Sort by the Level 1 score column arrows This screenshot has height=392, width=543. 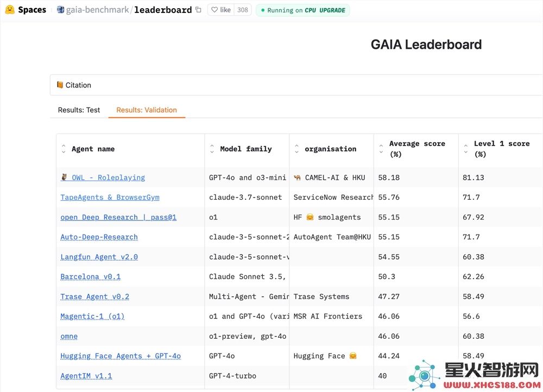[466, 149]
